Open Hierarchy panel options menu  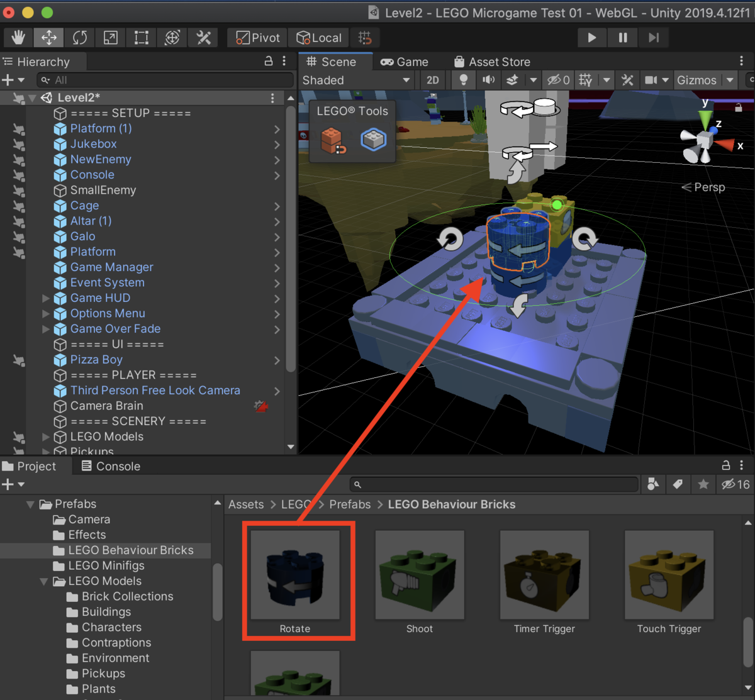[284, 61]
